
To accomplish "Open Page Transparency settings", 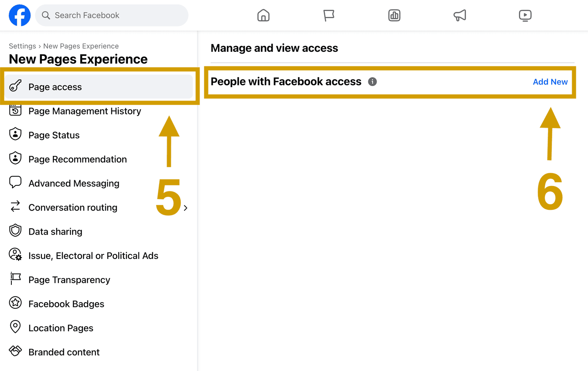I will pyautogui.click(x=69, y=280).
